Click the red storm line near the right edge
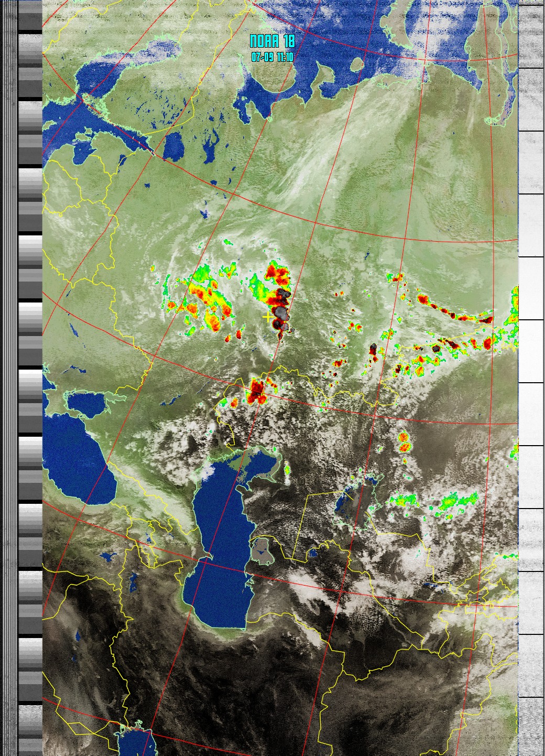The height and width of the screenshot is (756, 545). pos(456,315)
